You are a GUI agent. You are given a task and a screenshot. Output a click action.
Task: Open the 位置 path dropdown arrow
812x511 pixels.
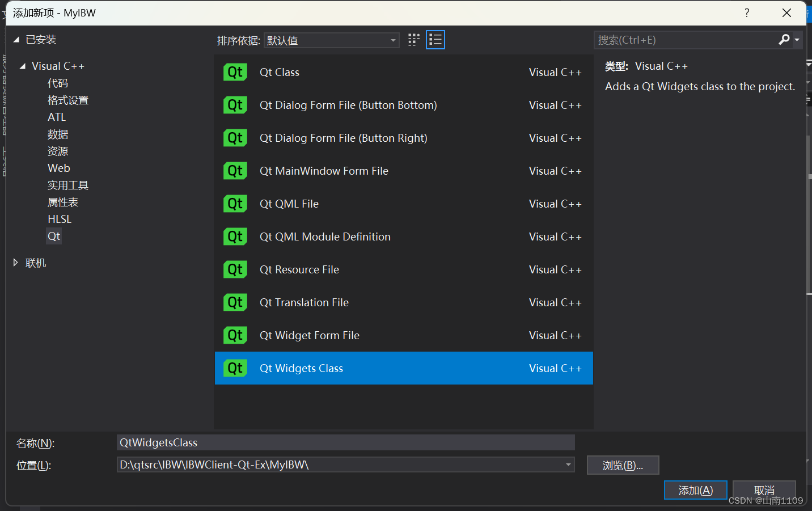[x=568, y=464]
